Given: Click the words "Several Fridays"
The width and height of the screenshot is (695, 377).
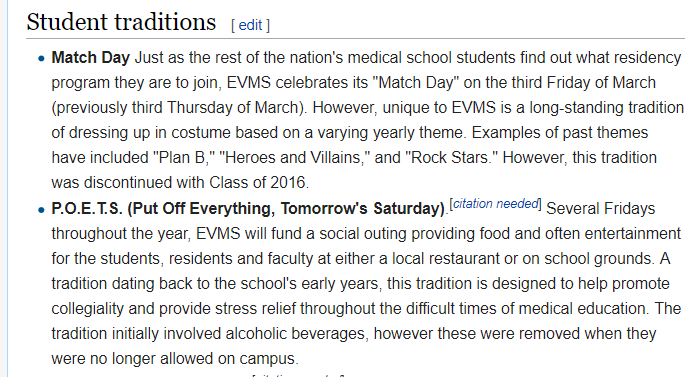Looking at the screenshot, I should tap(601, 209).
